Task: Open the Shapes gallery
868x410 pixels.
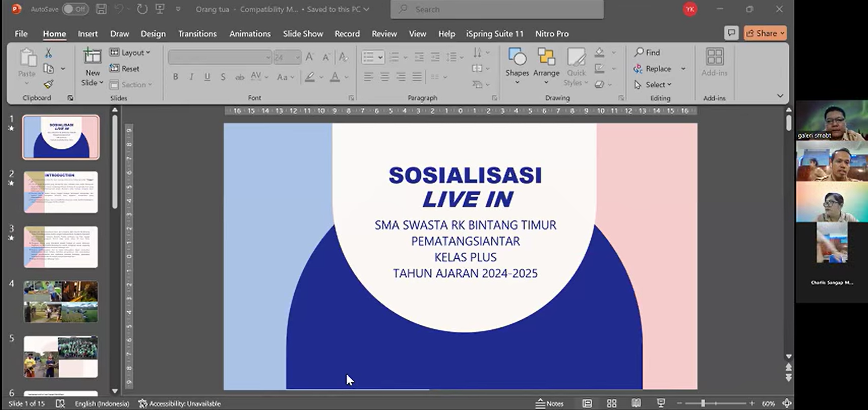Action: click(x=517, y=66)
